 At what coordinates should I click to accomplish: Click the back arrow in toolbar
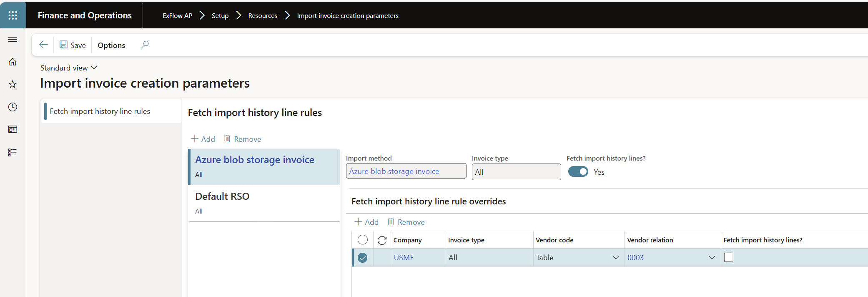[43, 45]
